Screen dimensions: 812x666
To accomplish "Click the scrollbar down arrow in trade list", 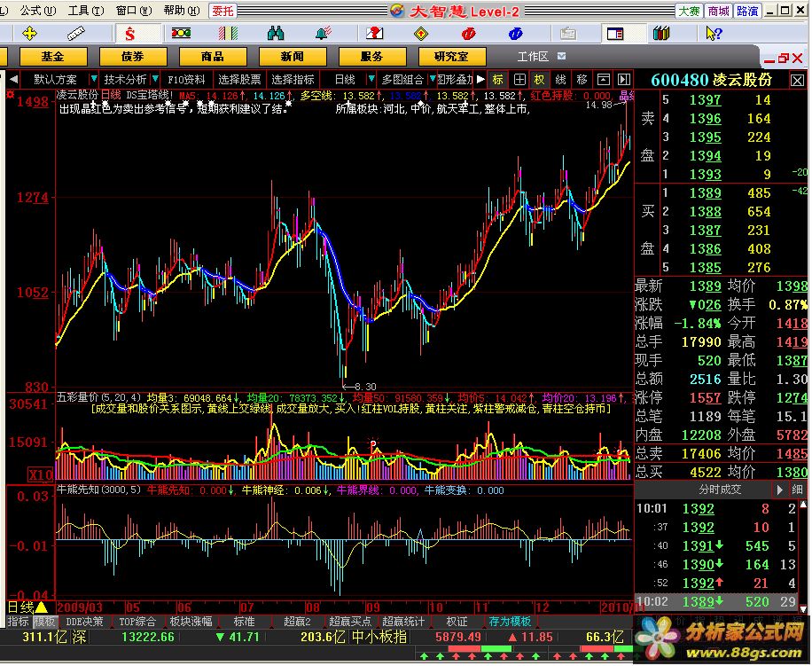I will [804, 609].
